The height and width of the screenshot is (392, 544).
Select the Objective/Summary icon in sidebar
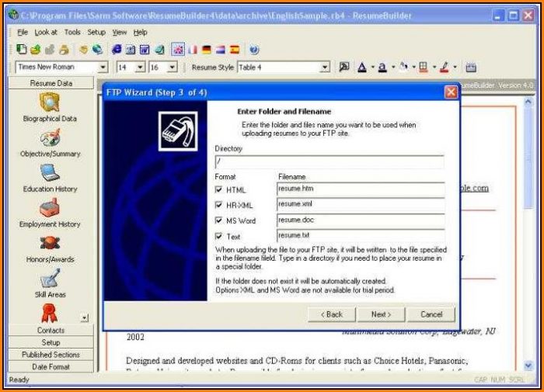pos(50,138)
